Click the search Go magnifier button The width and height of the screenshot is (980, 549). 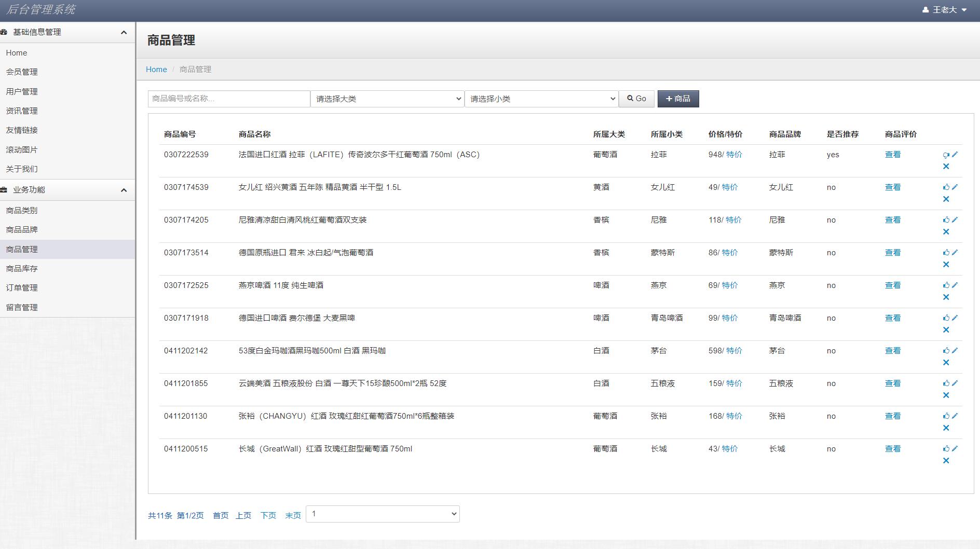click(636, 99)
